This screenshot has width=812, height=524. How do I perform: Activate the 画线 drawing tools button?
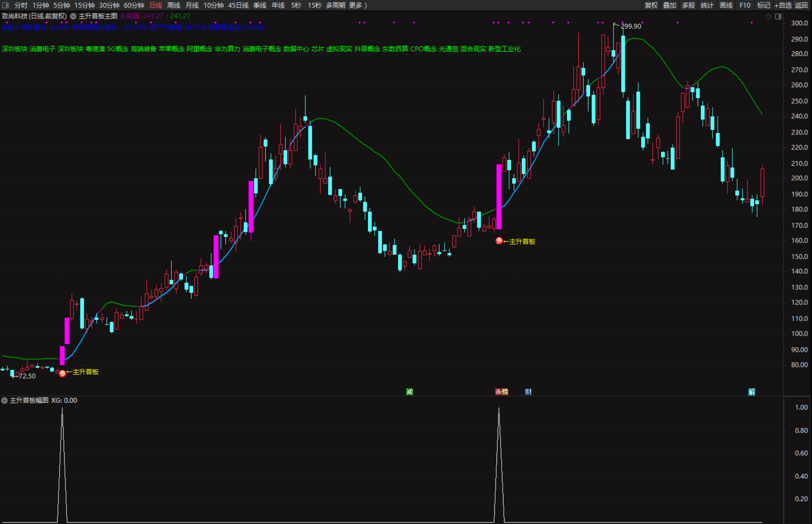click(726, 5)
